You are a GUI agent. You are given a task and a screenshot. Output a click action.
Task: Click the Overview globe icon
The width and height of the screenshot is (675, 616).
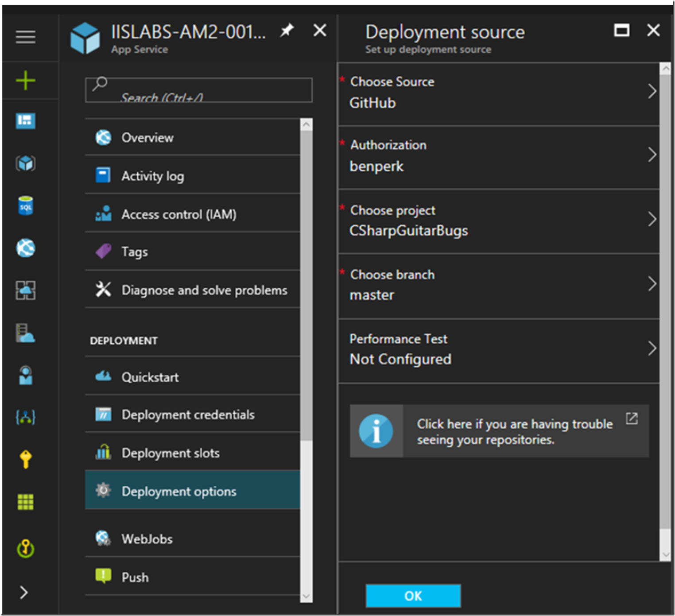coord(103,137)
